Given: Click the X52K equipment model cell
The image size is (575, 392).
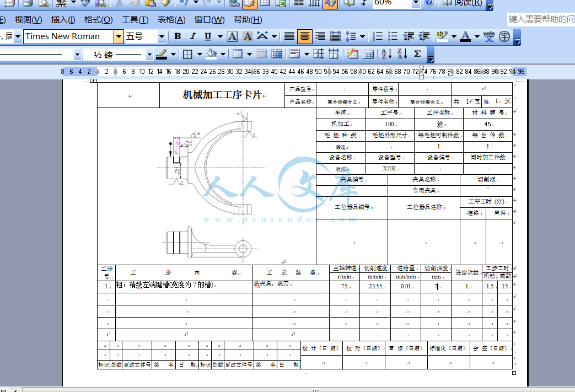Looking at the screenshot, I should coord(389,169).
